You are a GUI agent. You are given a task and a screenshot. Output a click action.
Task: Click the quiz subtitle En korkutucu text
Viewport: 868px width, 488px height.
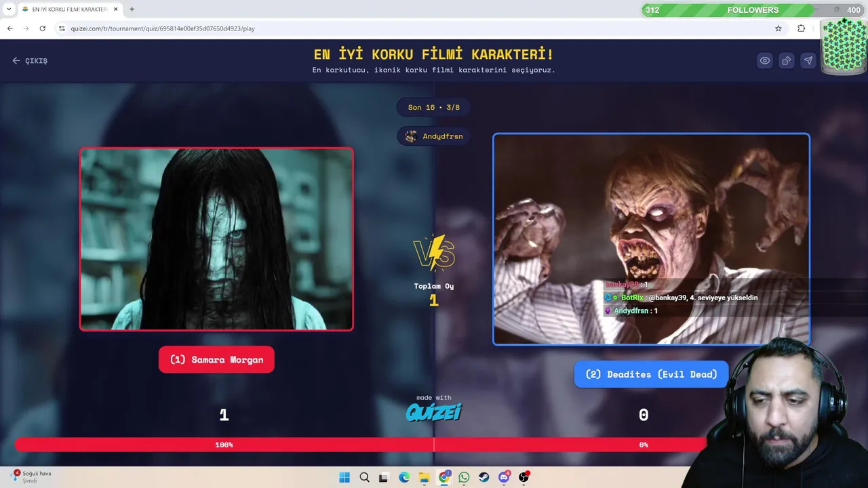point(434,70)
